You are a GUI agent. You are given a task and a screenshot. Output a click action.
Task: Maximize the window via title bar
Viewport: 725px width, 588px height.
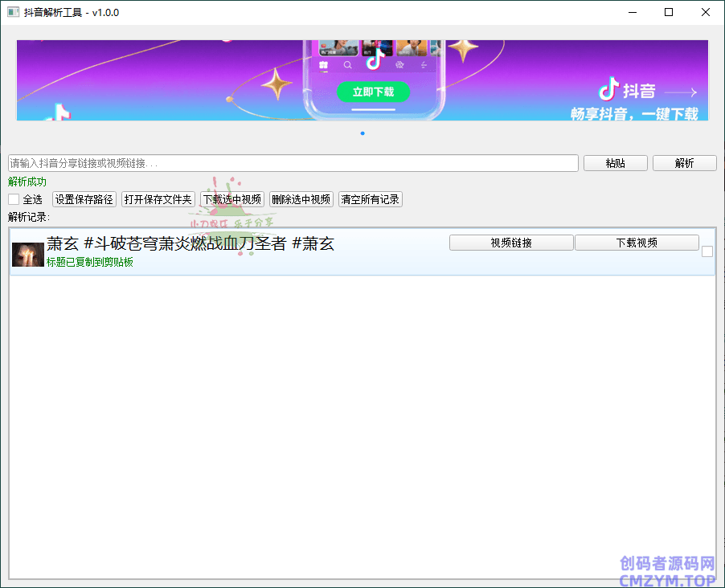669,12
